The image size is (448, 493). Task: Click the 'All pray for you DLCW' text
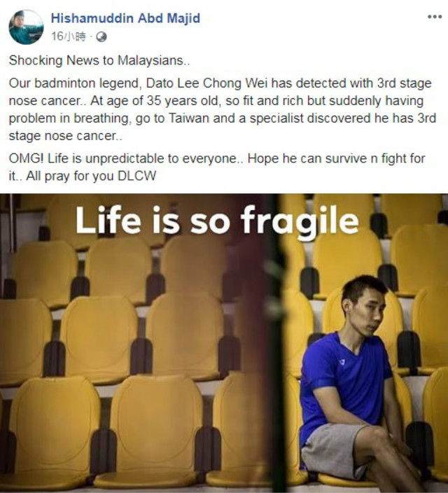(x=91, y=176)
